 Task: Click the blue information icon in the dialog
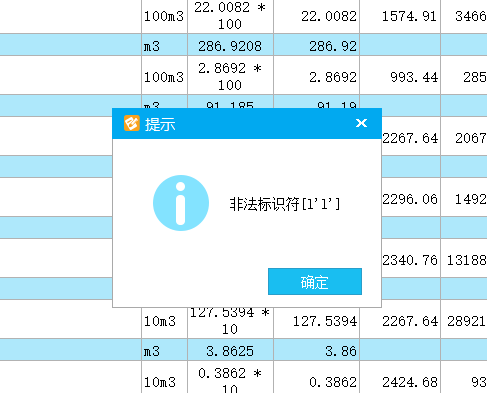pos(181,203)
